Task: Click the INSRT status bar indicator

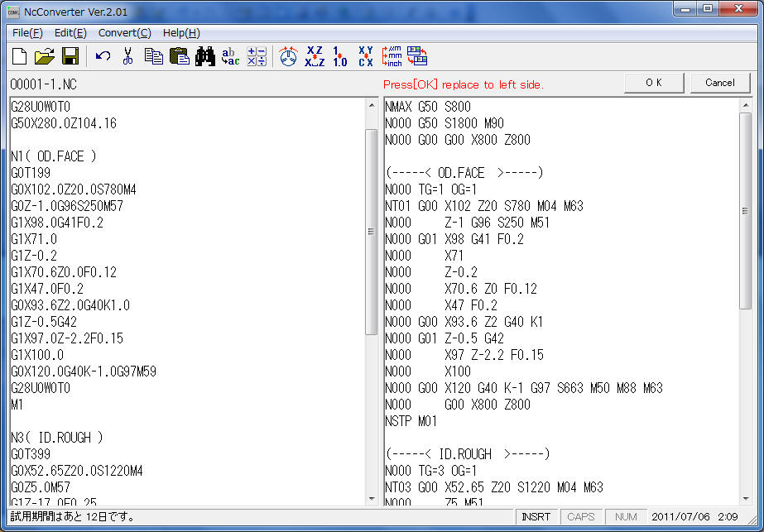Action: pos(536,517)
